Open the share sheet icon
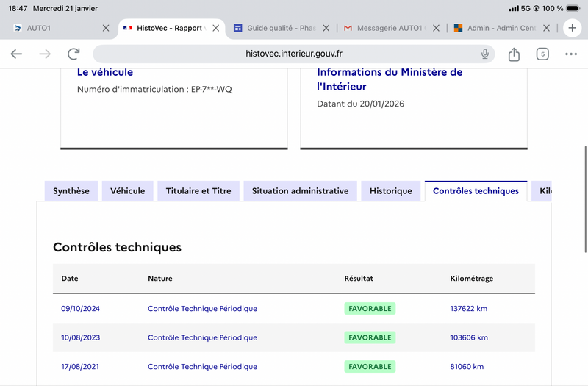Image resolution: width=588 pixels, height=386 pixels. point(514,54)
